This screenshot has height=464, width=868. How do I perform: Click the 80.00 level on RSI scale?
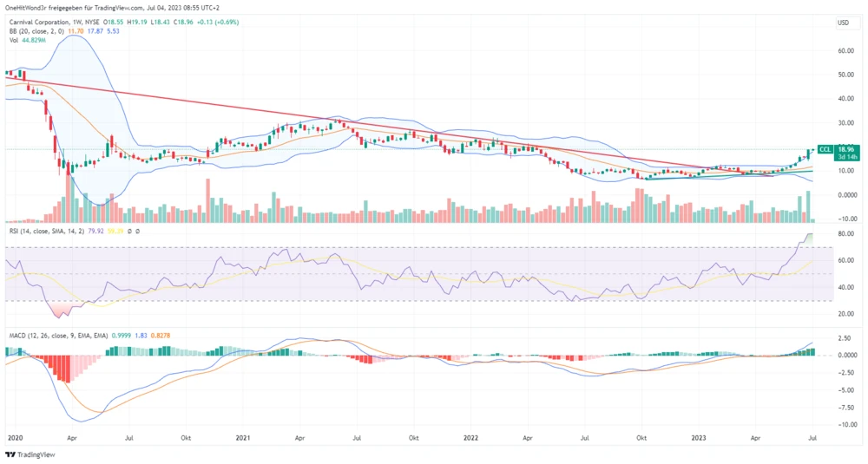point(844,234)
